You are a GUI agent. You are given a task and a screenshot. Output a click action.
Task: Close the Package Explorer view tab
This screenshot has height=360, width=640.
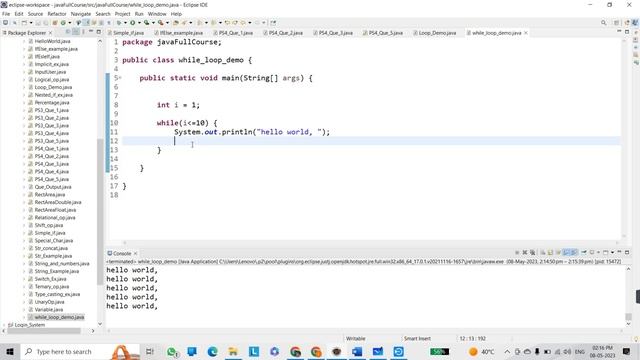50,33
